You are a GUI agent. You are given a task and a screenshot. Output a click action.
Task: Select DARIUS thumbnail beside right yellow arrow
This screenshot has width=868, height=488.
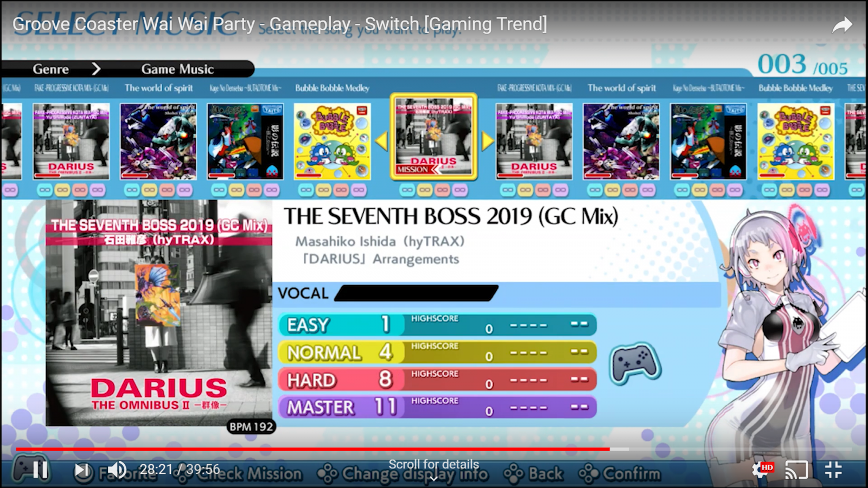tap(534, 142)
